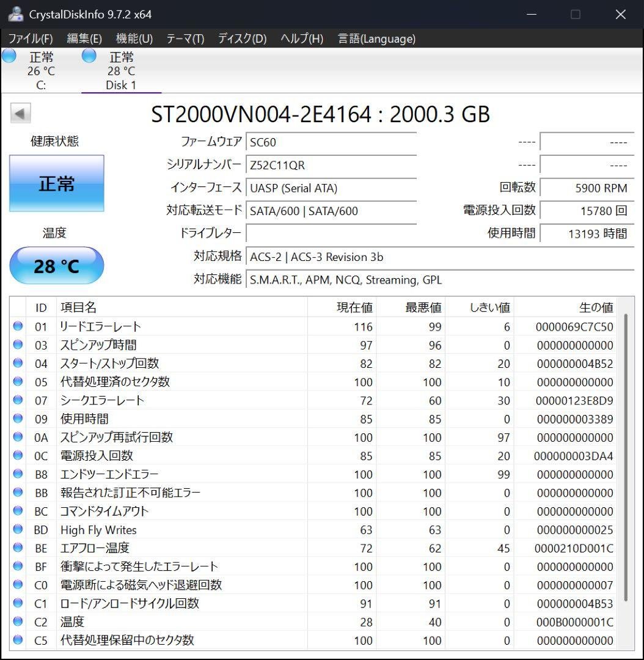644x660 pixels.
Task: Click status orb for 0C 電源投入回数 row
Action: pos(18,455)
